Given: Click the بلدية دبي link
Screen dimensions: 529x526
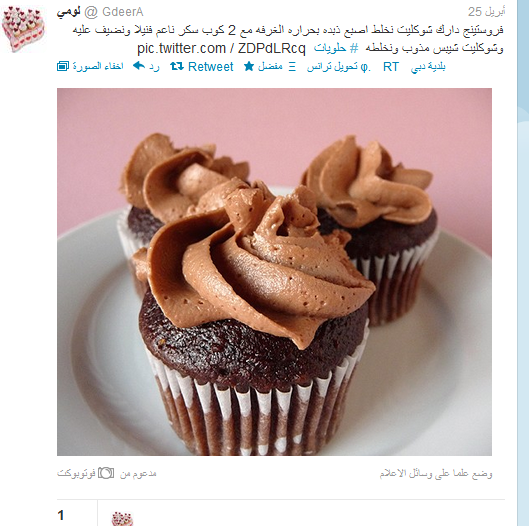Looking at the screenshot, I should click(428, 67).
